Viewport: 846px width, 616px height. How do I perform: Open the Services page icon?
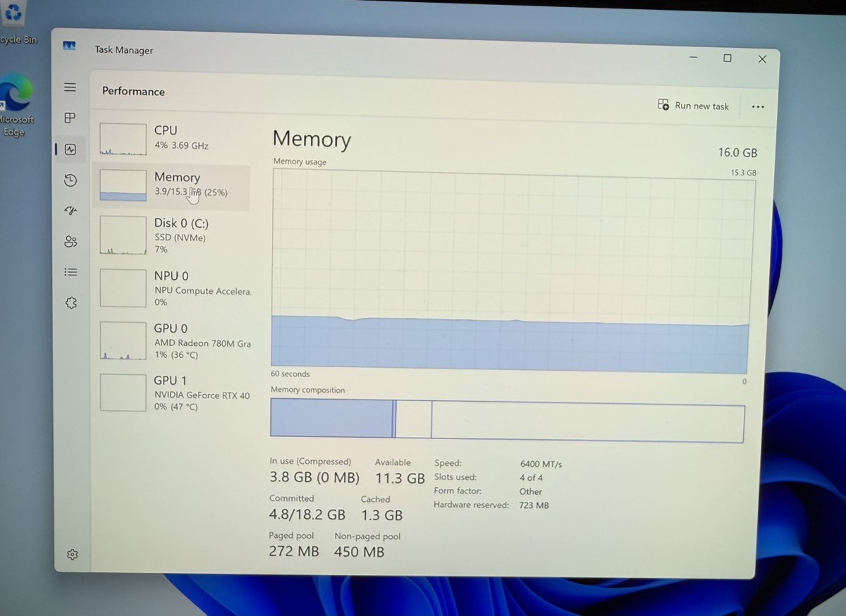coord(70,302)
